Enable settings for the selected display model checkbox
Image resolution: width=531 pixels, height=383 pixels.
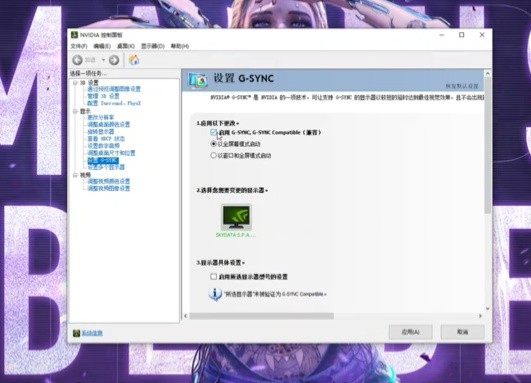[213, 277]
